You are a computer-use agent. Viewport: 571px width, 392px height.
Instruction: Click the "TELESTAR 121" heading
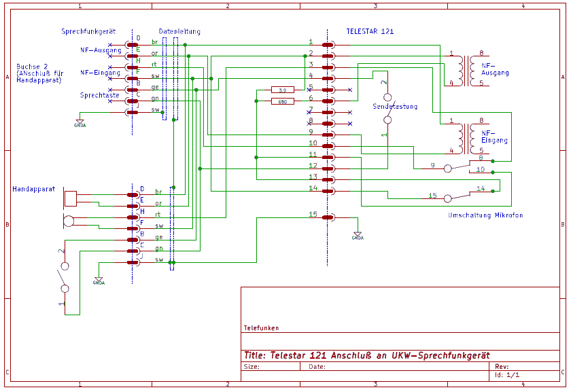pos(370,31)
